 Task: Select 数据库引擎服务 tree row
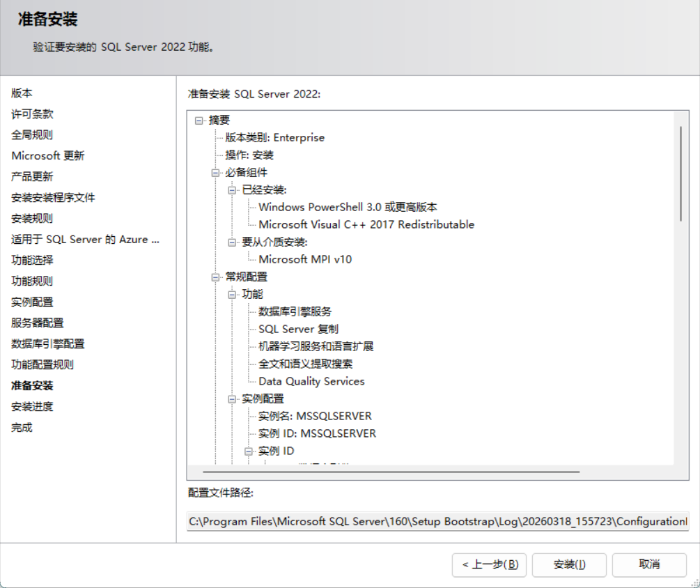tap(295, 311)
